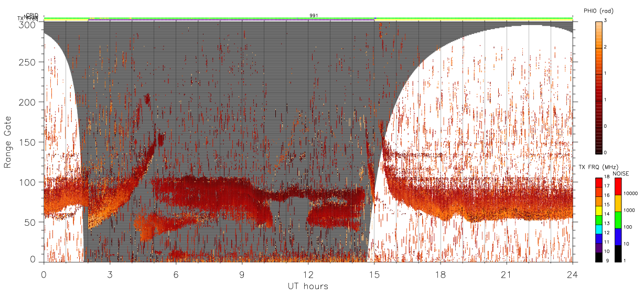
Task: Click the 24 tick on UT hours axis
Action: pyautogui.click(x=573, y=274)
